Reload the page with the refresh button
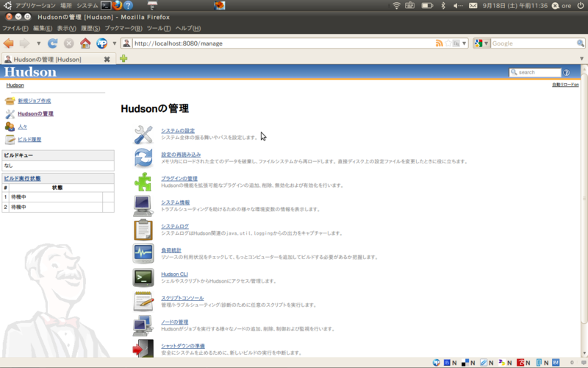Viewport: 588px width, 368px height. pyautogui.click(x=52, y=43)
